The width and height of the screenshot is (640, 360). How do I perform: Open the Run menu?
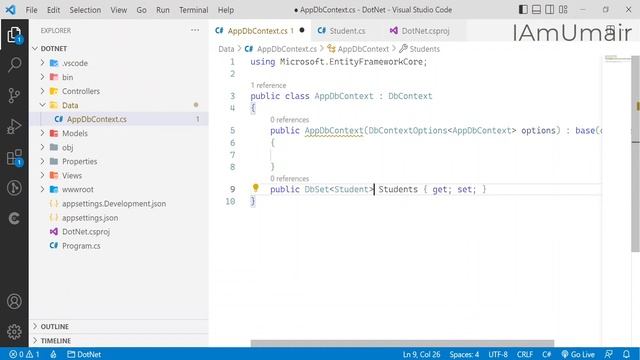pos(162,10)
